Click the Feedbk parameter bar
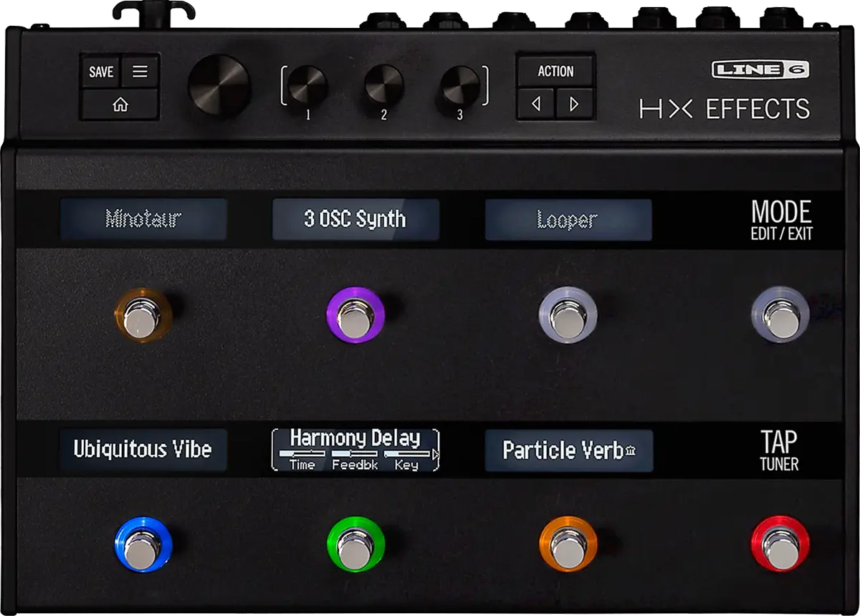This screenshot has height=616, width=860. [353, 454]
